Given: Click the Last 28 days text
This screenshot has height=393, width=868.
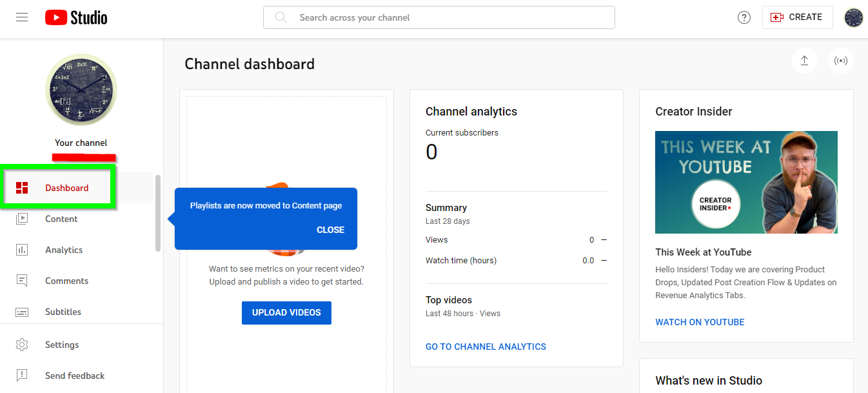Looking at the screenshot, I should 448,221.
